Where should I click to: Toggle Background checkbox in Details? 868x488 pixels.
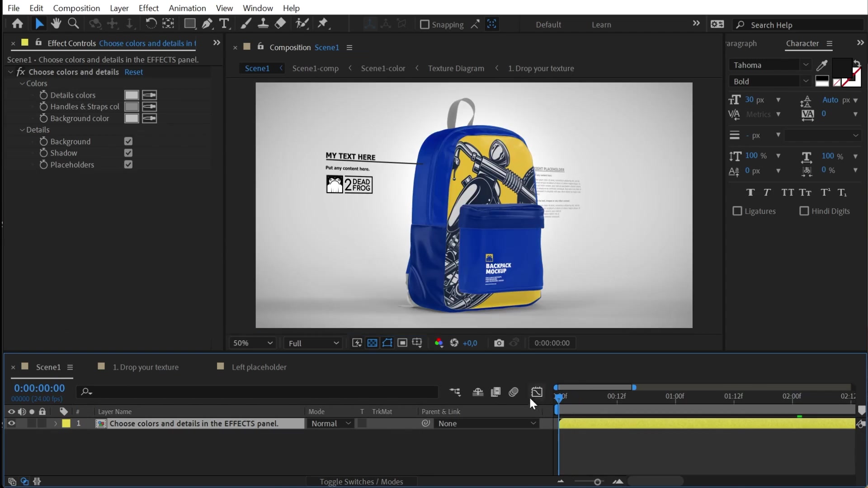128,141
